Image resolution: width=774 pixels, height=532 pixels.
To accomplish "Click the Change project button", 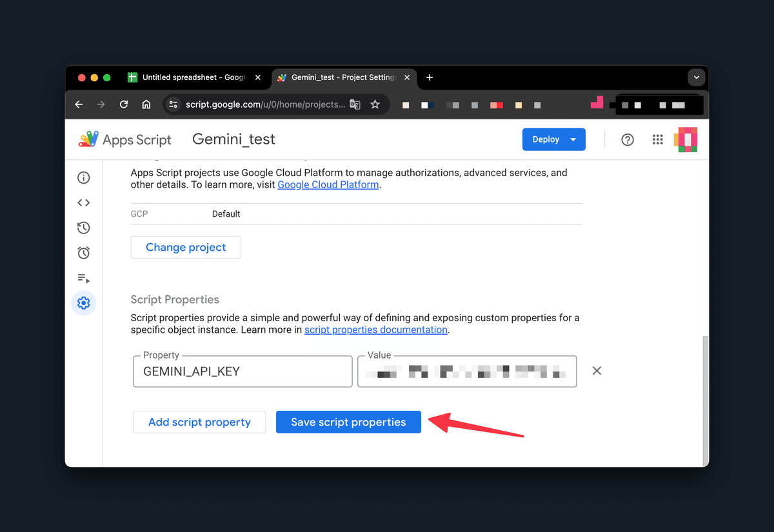I will [186, 247].
